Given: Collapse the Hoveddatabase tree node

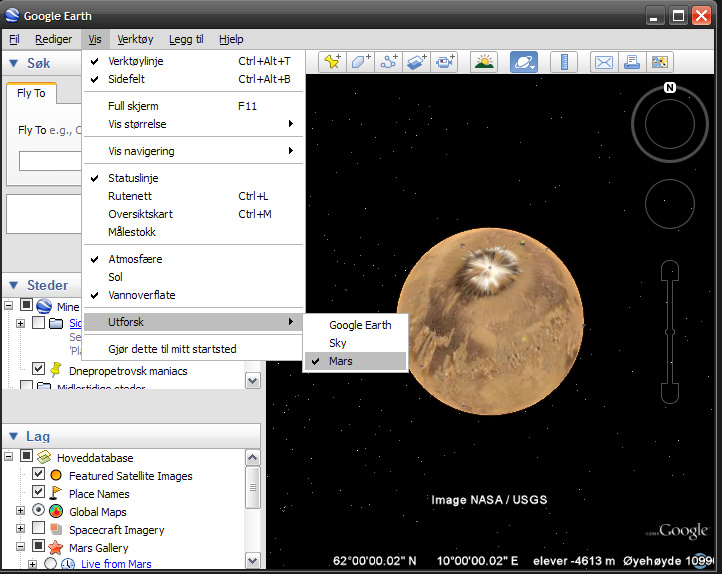Looking at the screenshot, I should point(8,457).
